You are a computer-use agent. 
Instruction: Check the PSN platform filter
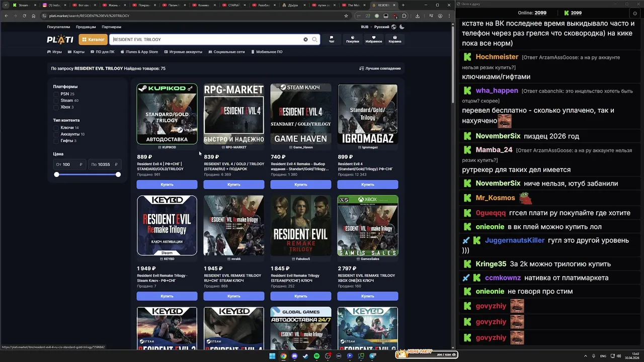click(x=56, y=94)
